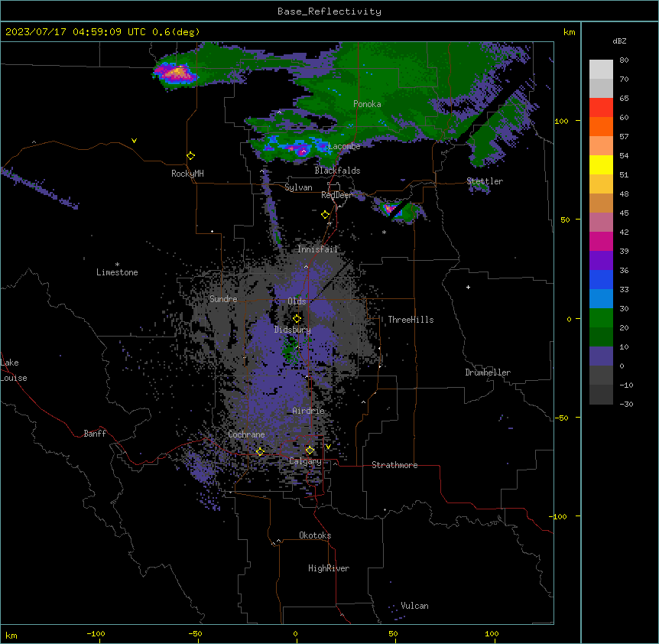Select the asterisk marker above Limestone
Image resolution: width=659 pixels, height=644 pixels.
[x=117, y=265]
